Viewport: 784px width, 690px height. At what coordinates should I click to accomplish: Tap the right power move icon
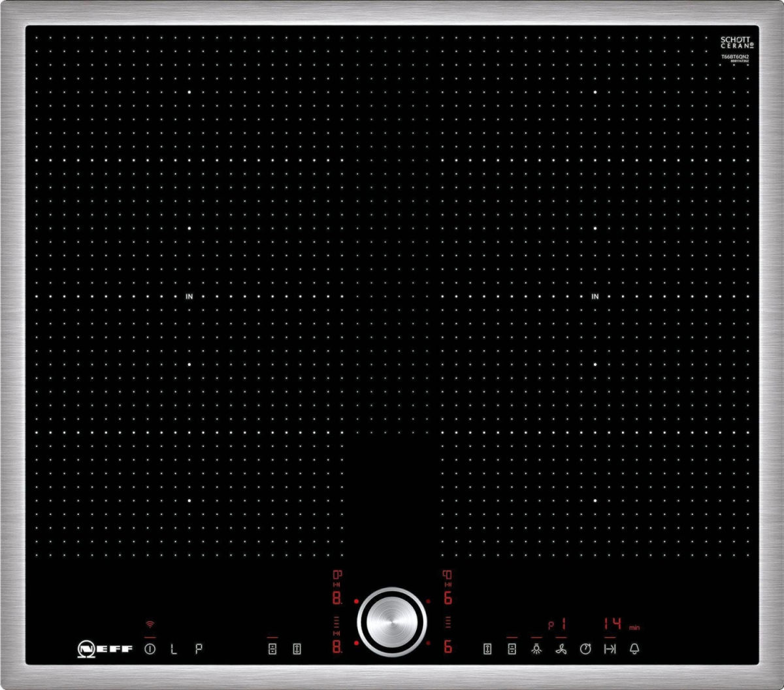pyautogui.click(x=487, y=649)
